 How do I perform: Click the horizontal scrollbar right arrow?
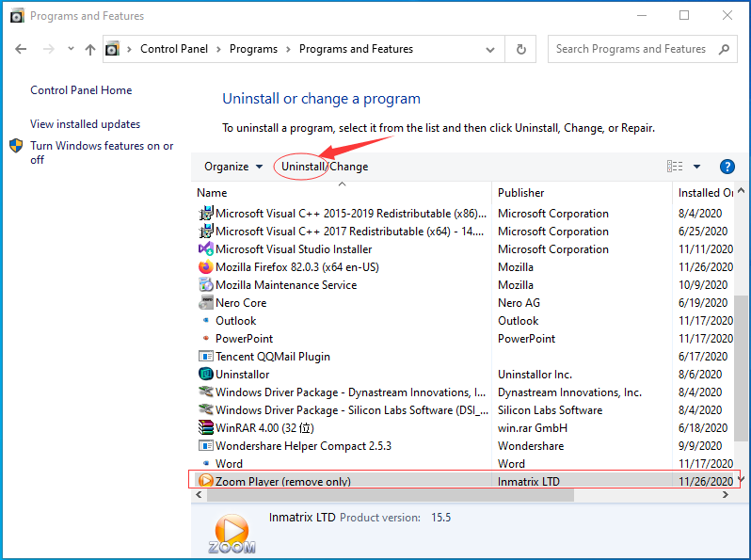point(726,495)
